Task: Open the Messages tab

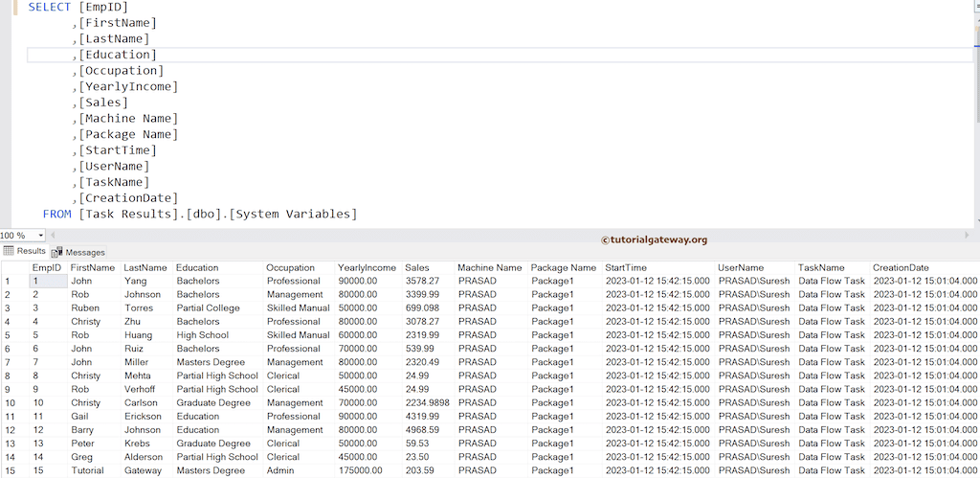Action: coord(78,252)
